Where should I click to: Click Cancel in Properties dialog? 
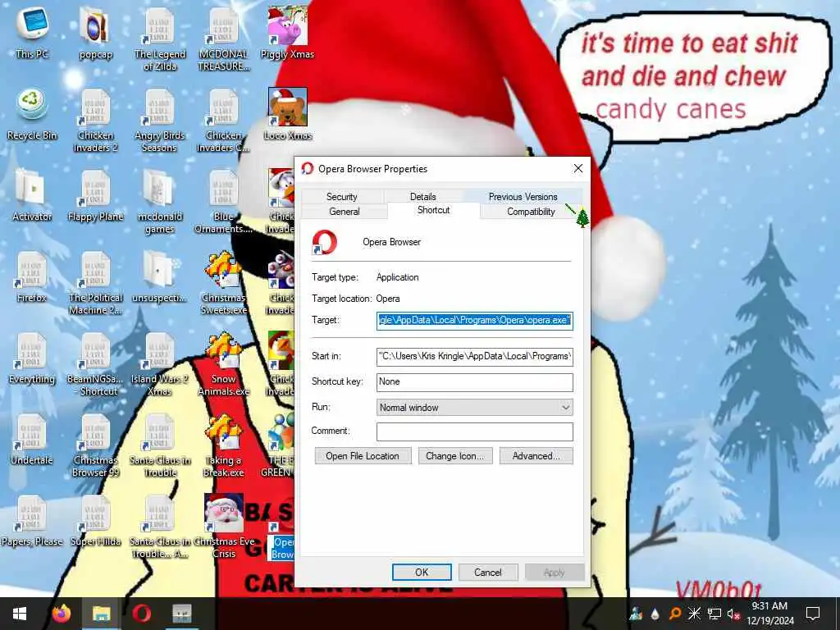487,572
